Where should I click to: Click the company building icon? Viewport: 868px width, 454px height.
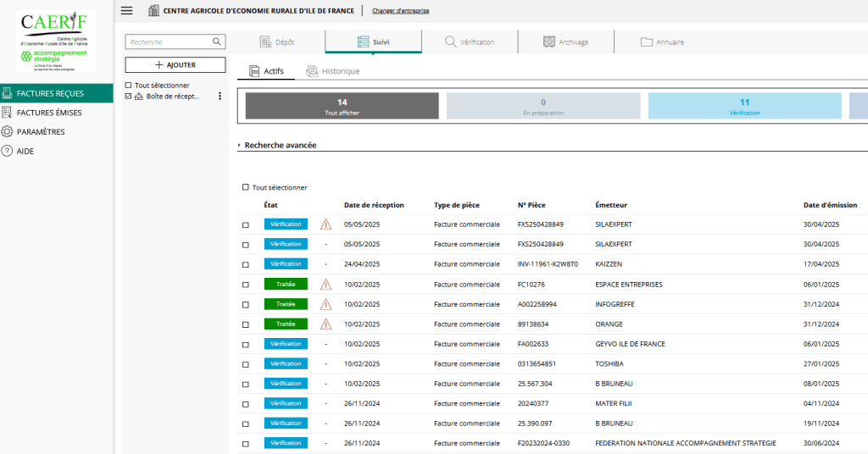[x=154, y=10]
